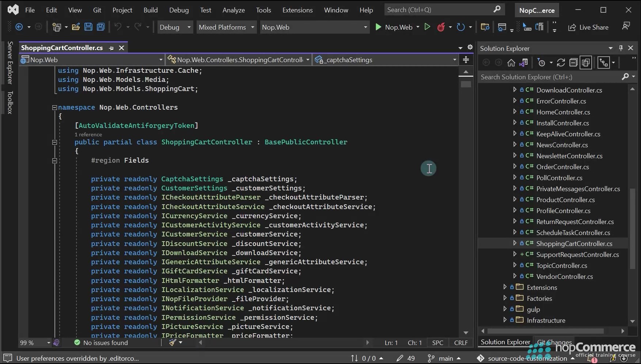Start debugging with the green Nop.Web button
This screenshot has height=364, width=641.
394,27
